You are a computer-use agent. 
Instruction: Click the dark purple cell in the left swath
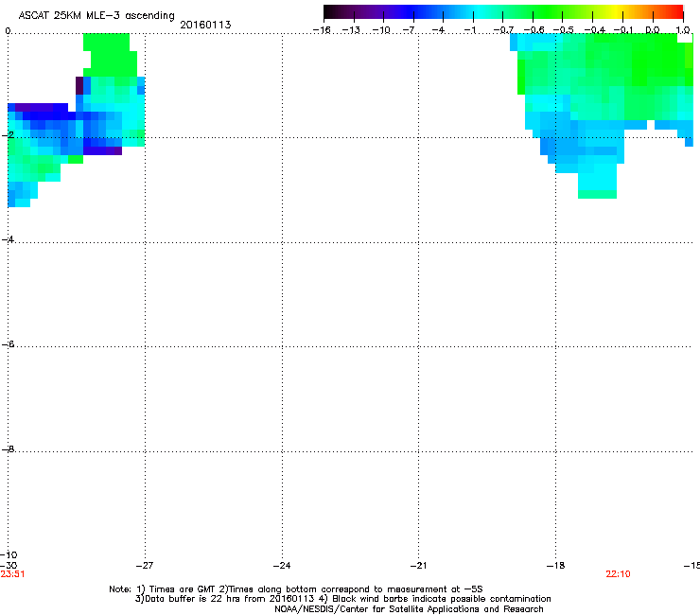(x=79, y=86)
